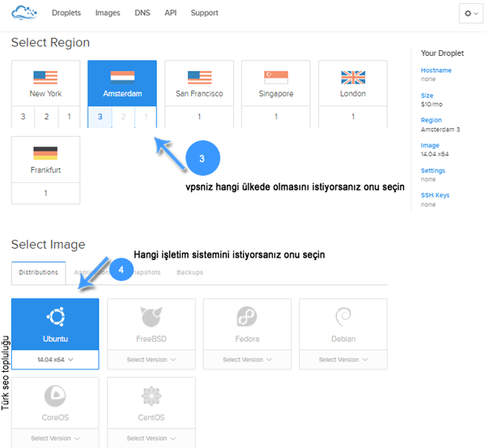
Task: Click the Image link in Your Droplet
Action: 430,145
